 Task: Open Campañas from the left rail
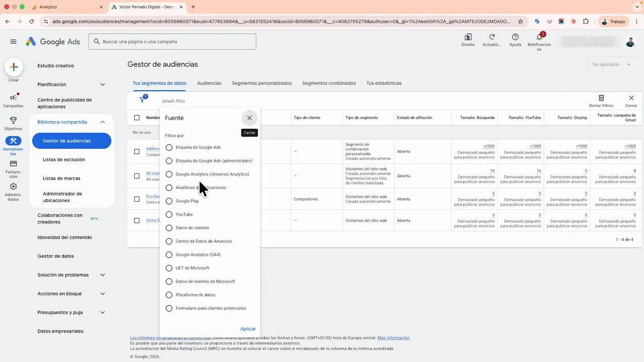(14, 101)
